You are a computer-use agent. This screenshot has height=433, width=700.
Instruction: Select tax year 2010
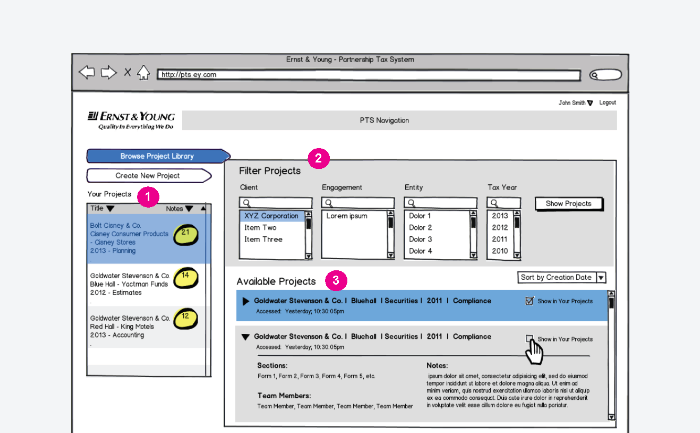pyautogui.click(x=500, y=251)
